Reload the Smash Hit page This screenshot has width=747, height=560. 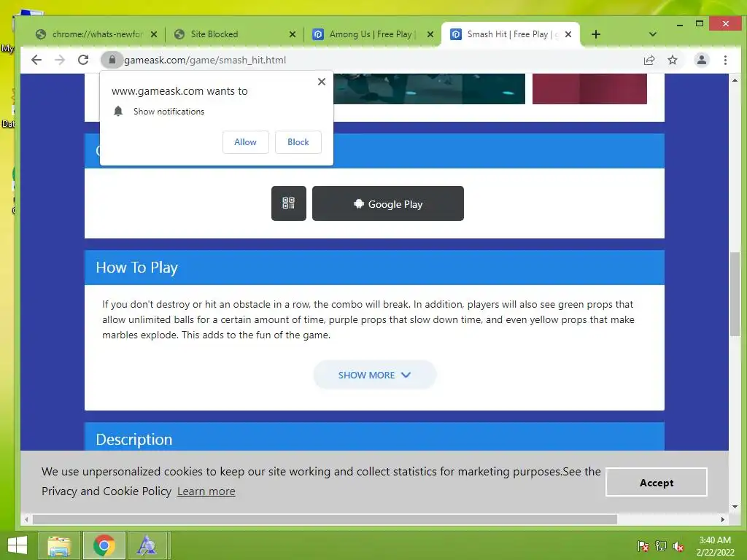pos(83,60)
